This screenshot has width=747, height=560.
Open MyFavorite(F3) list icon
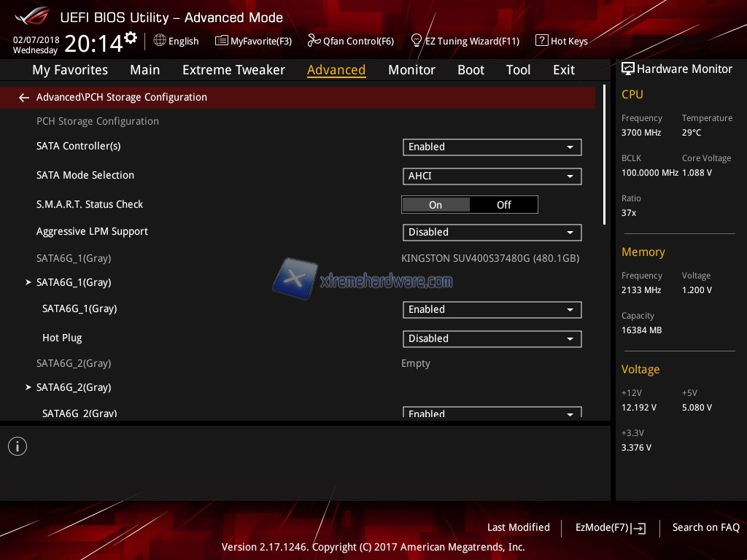coord(222,41)
